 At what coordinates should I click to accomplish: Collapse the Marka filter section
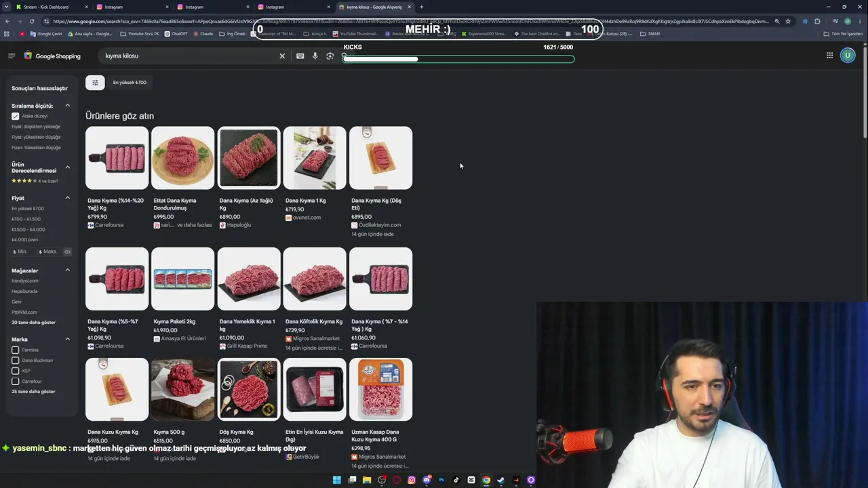[68, 339]
